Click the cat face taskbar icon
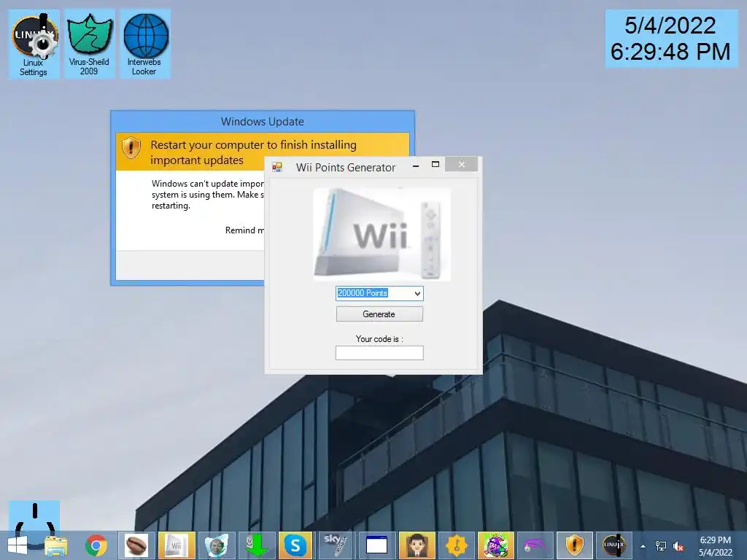The image size is (747, 560). [x=216, y=545]
